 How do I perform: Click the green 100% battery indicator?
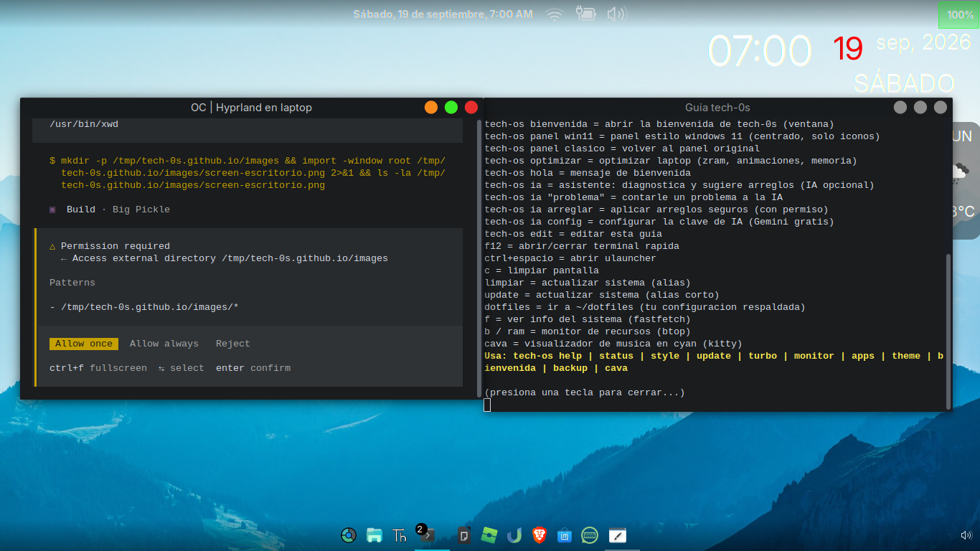(x=959, y=14)
